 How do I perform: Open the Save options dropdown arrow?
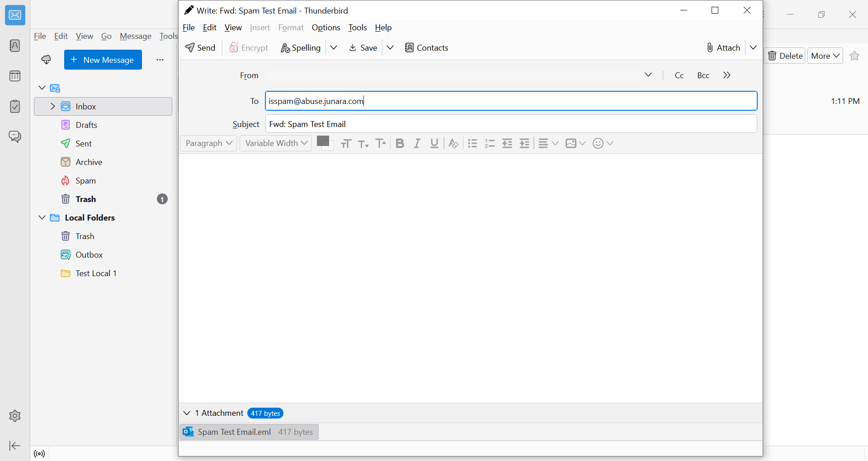click(x=390, y=47)
